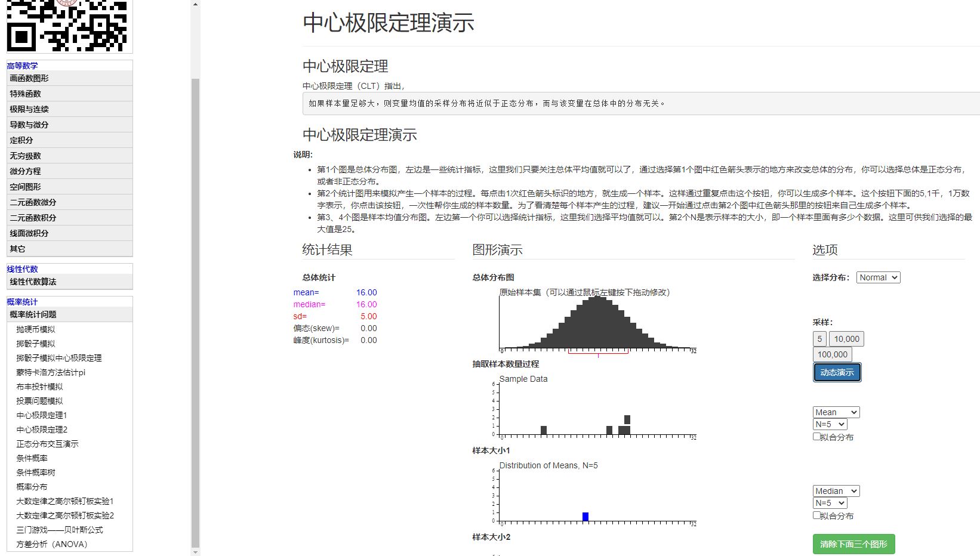980x556 pixels.
Task: Click the sidebar scrollbar up arrow
Action: [195, 4]
